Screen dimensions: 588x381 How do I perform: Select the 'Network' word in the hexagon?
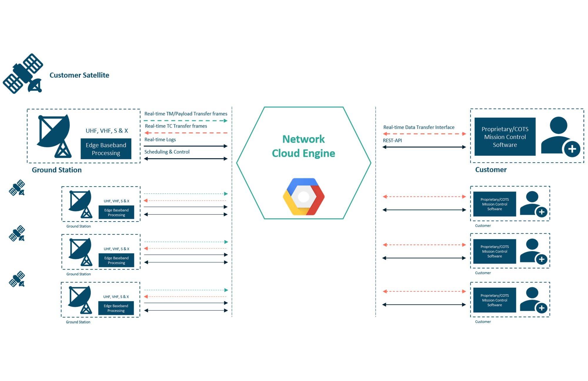click(x=303, y=139)
